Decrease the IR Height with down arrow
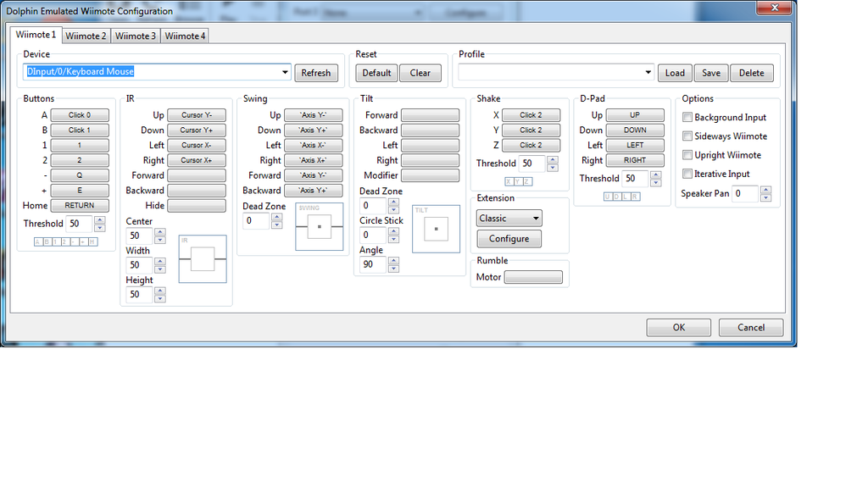868x488 pixels. point(160,298)
